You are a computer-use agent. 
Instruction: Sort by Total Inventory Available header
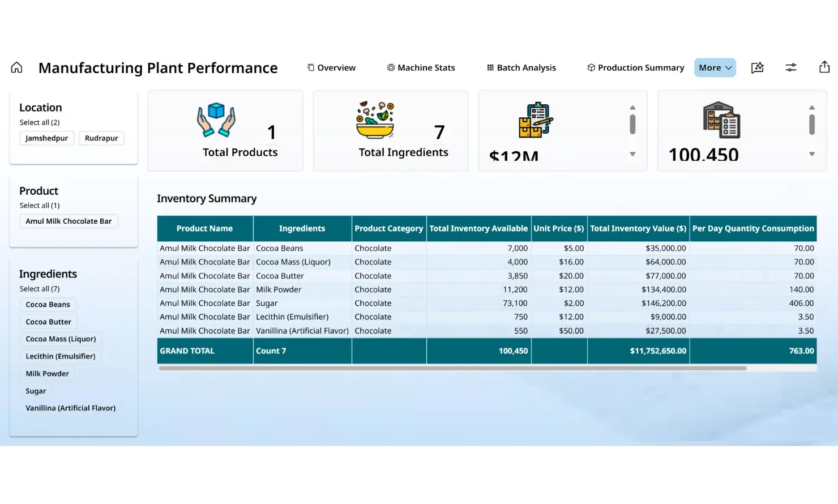478,229
